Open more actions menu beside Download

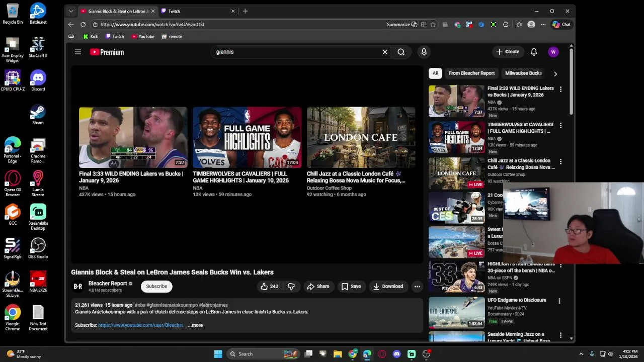(x=417, y=287)
